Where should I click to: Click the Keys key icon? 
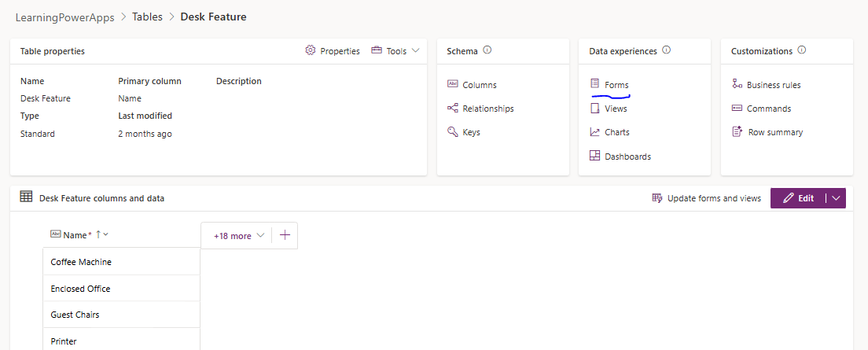(453, 132)
